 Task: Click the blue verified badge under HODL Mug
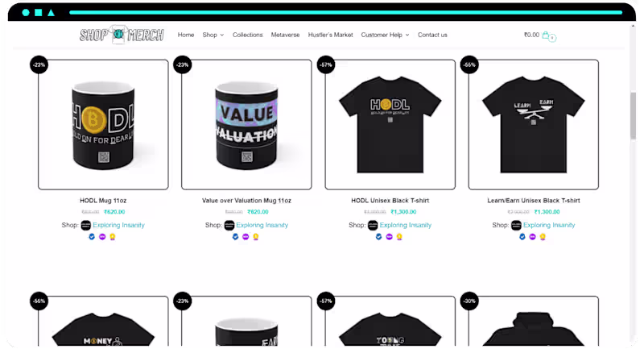(x=92, y=237)
